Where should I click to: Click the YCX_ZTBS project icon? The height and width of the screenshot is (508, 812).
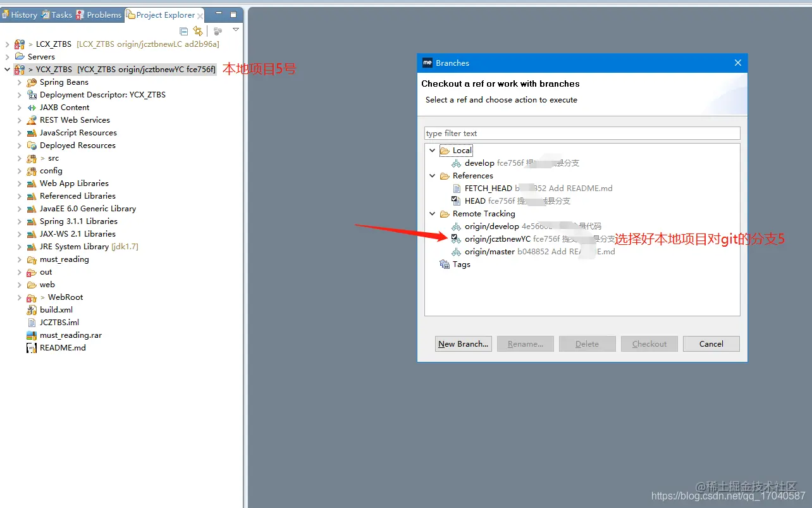[x=20, y=70]
